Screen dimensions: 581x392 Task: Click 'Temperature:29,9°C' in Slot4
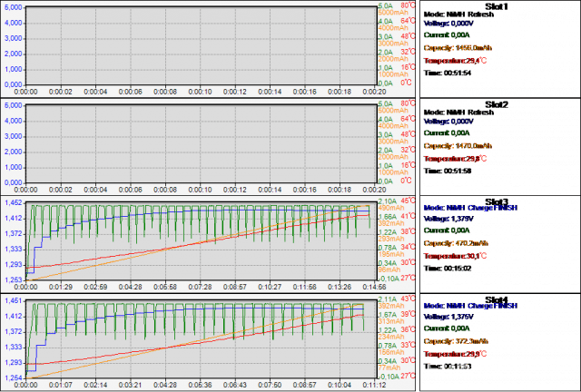[455, 354]
